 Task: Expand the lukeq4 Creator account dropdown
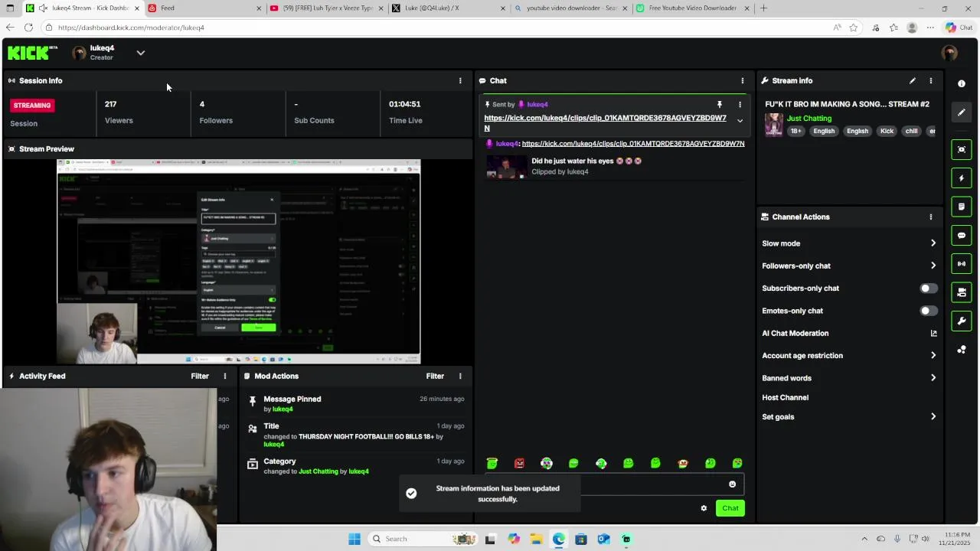click(x=141, y=53)
